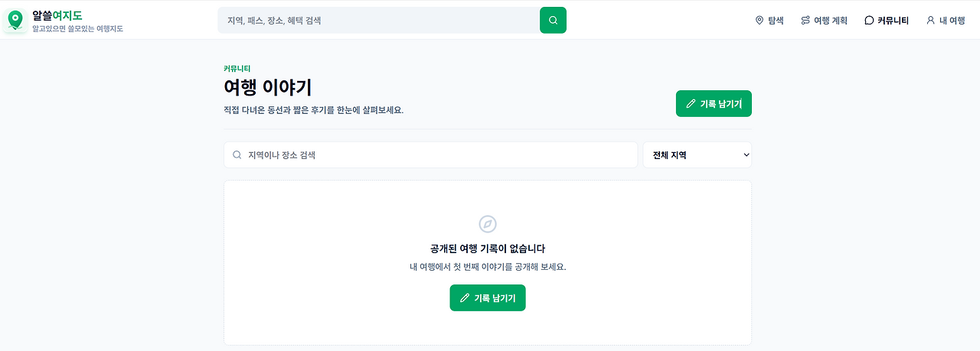Image resolution: width=980 pixels, height=351 pixels.
Task: Focus the 지역이나 장소 검색 input field
Action: (x=430, y=154)
